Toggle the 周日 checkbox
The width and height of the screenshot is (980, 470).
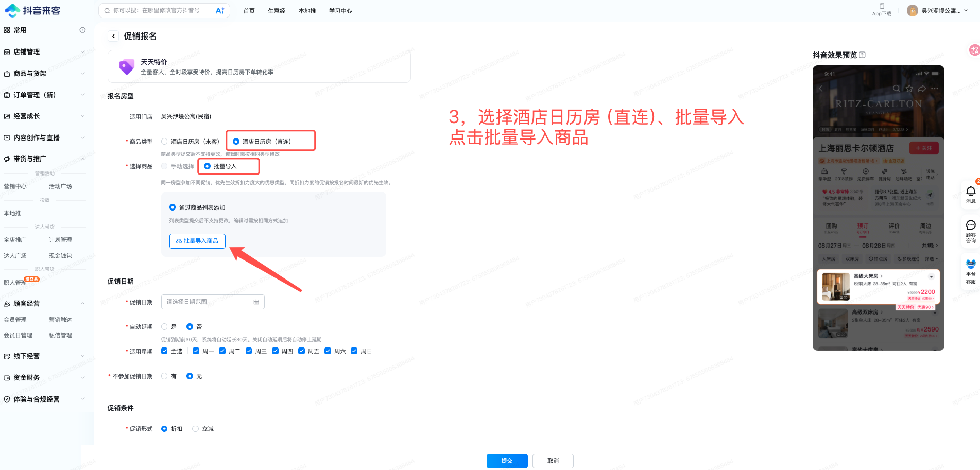354,351
